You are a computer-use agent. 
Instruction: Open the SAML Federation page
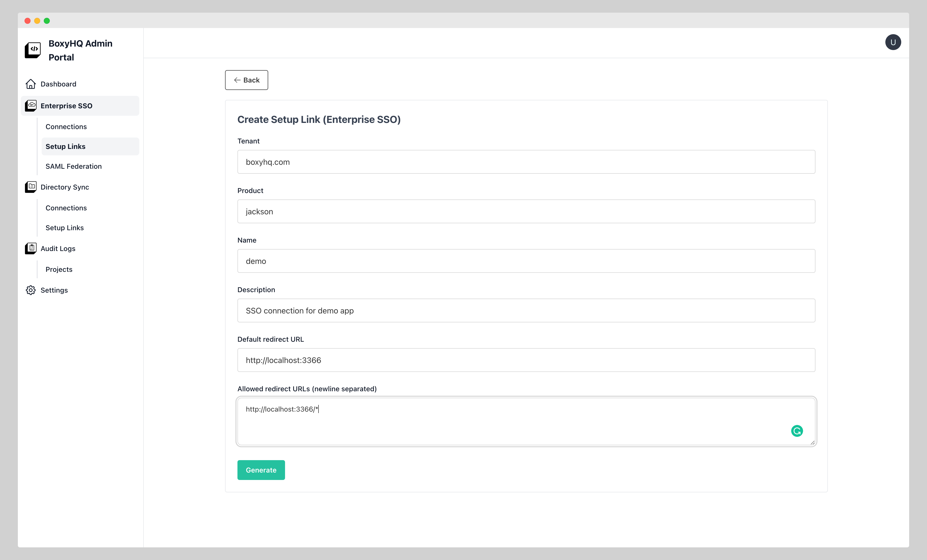coord(74,166)
